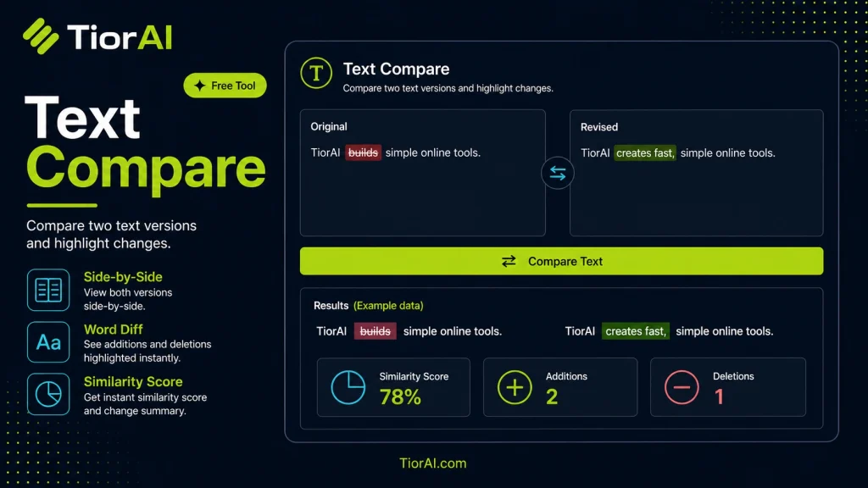The width and height of the screenshot is (868, 488).
Task: Click the double-arrow icon on Compare Text button
Action: [509, 261]
